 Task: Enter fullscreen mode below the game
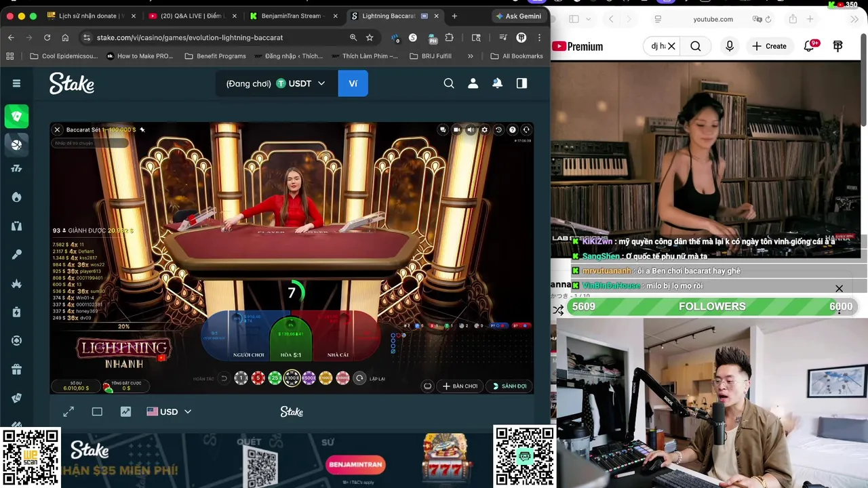coord(68,411)
